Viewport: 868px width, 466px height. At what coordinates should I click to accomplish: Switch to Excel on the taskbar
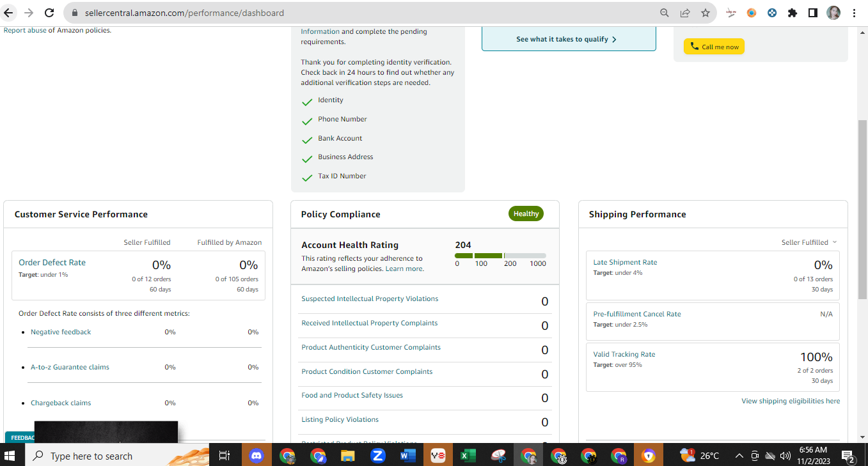[468, 456]
